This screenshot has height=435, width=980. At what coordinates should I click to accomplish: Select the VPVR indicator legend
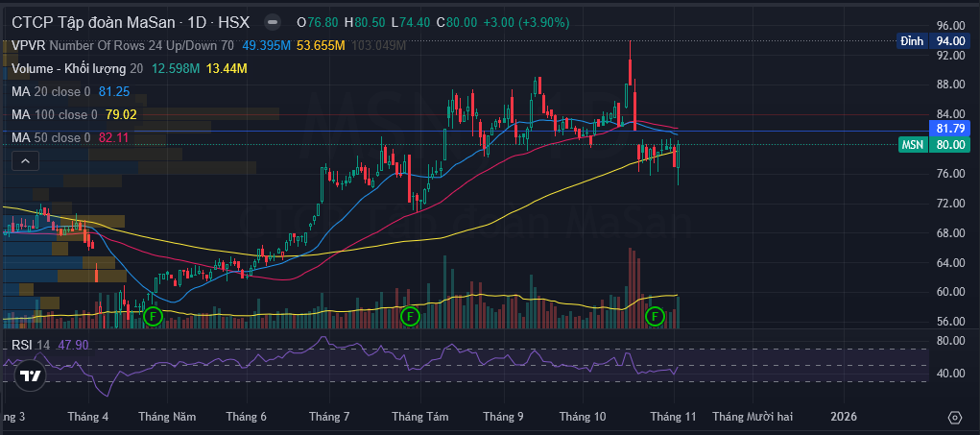click(x=27, y=45)
